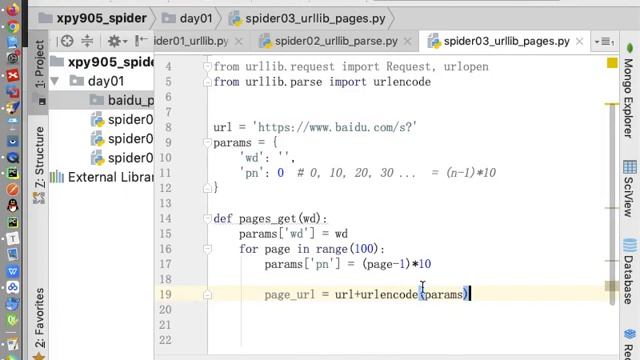Fold the pages_get function at line 14

click(x=207, y=218)
